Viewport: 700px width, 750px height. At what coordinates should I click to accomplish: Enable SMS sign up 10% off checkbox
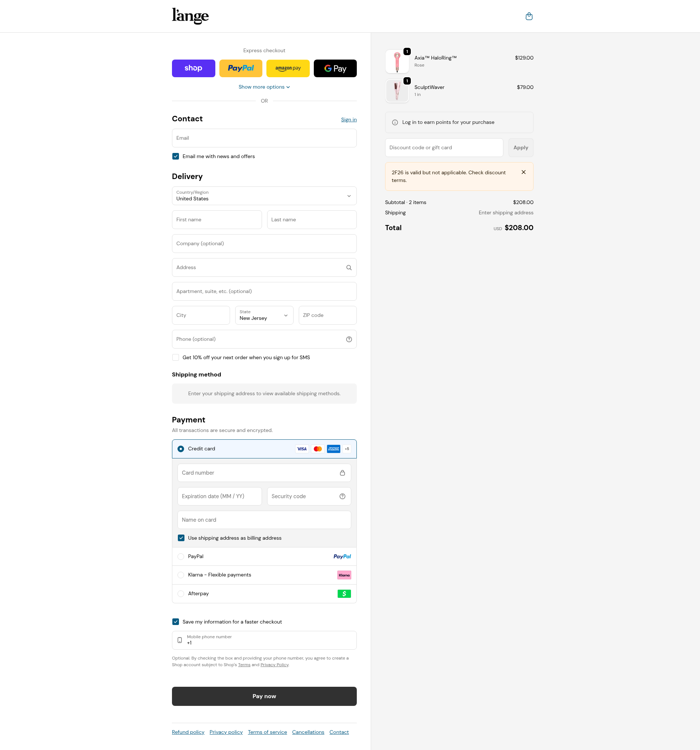coord(176,357)
